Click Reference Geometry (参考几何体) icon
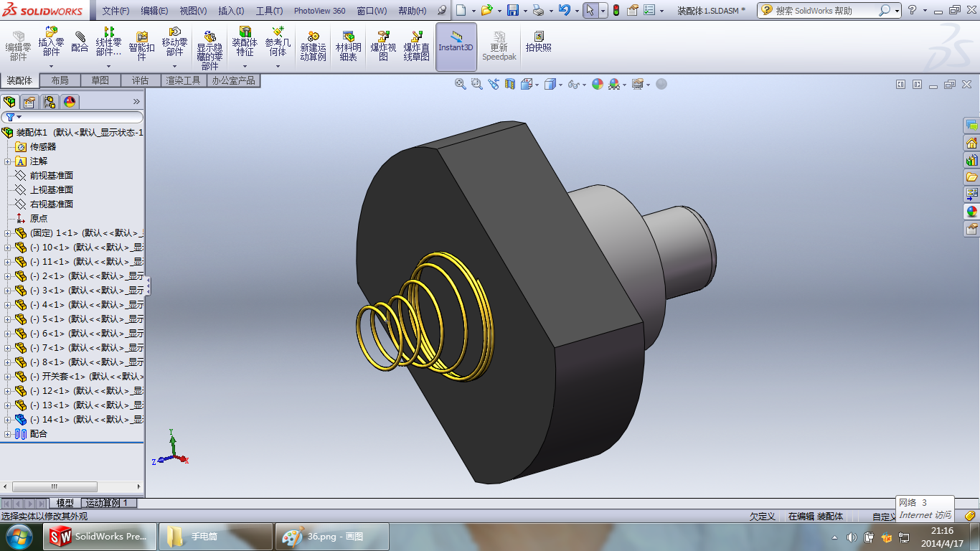Screen dimensions: 980x551 [x=278, y=32]
